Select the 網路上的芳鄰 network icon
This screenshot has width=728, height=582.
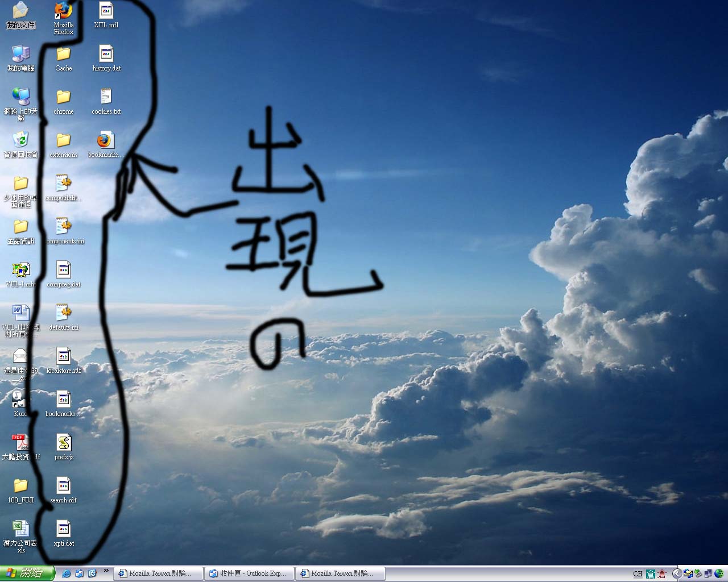tap(20, 105)
